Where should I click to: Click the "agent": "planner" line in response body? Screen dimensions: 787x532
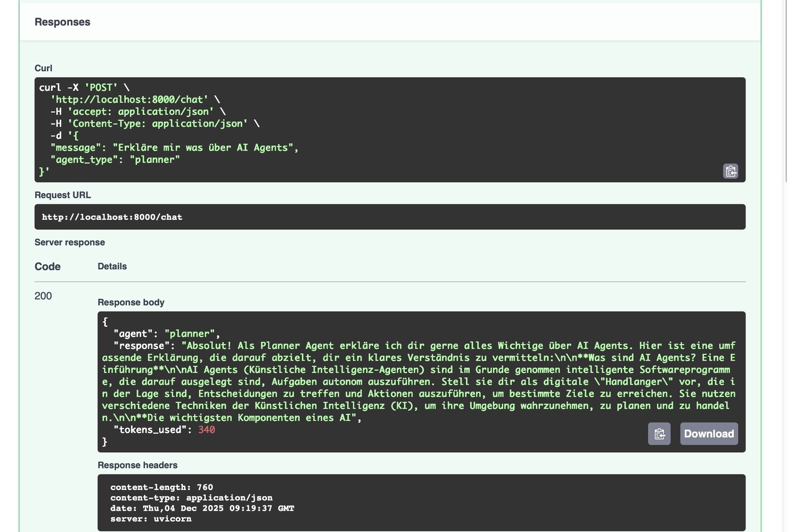click(166, 334)
